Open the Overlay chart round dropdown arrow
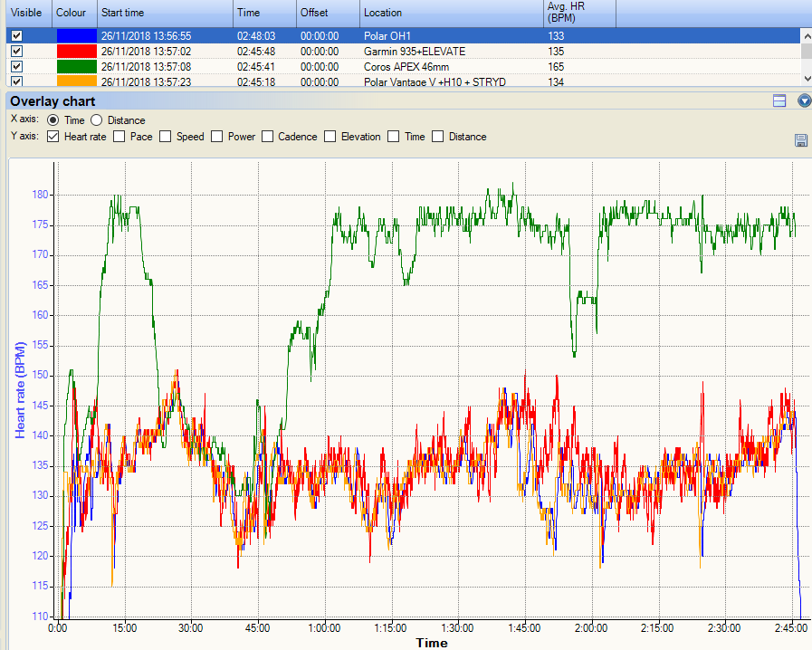Screen dimensions: 812x650 click(804, 100)
